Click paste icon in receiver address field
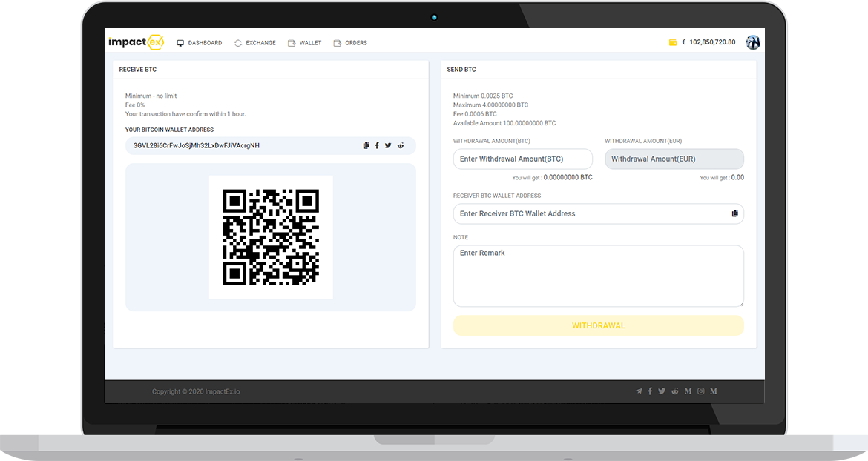Image resolution: width=868 pixels, height=461 pixels. [x=734, y=213]
